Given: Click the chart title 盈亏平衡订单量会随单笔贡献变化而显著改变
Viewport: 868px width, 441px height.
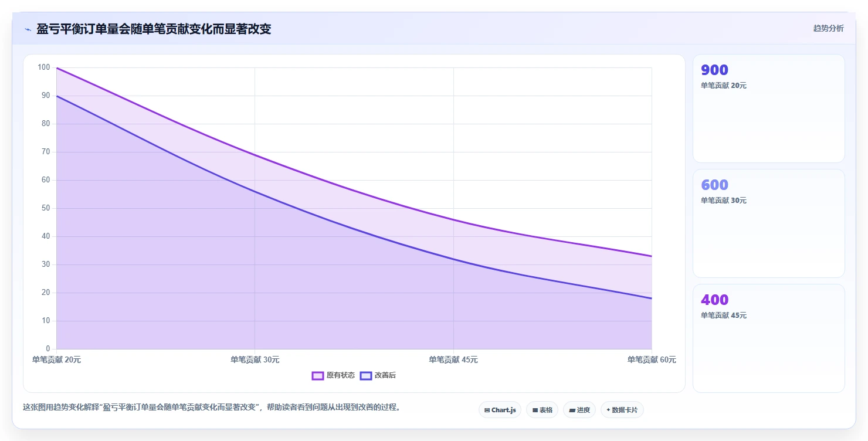Looking at the screenshot, I should click(154, 29).
